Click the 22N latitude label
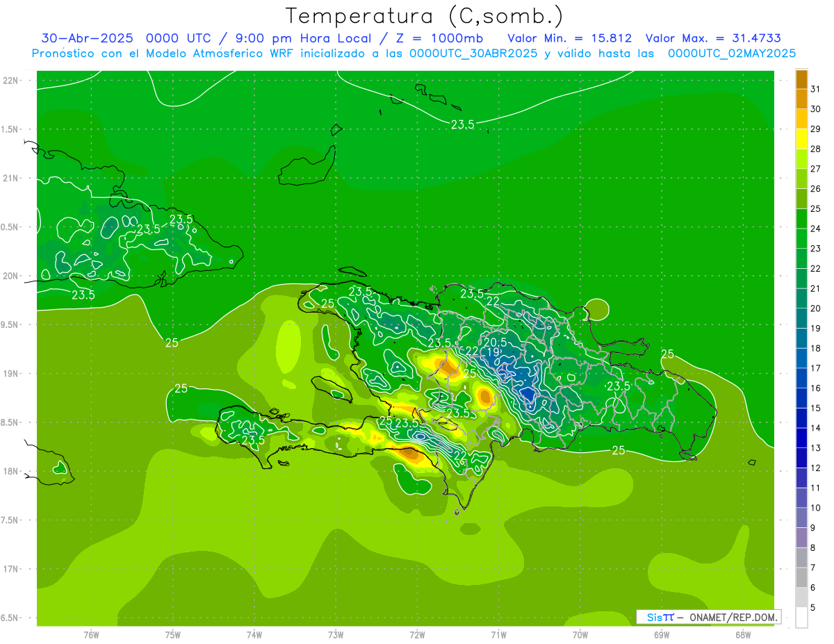This screenshot has height=644, width=834. [x=10, y=81]
